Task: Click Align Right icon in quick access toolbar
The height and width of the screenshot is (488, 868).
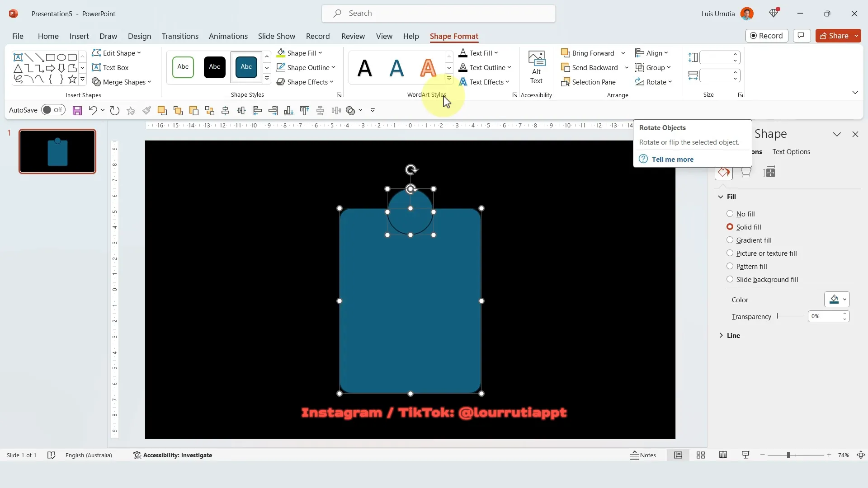Action: click(273, 110)
